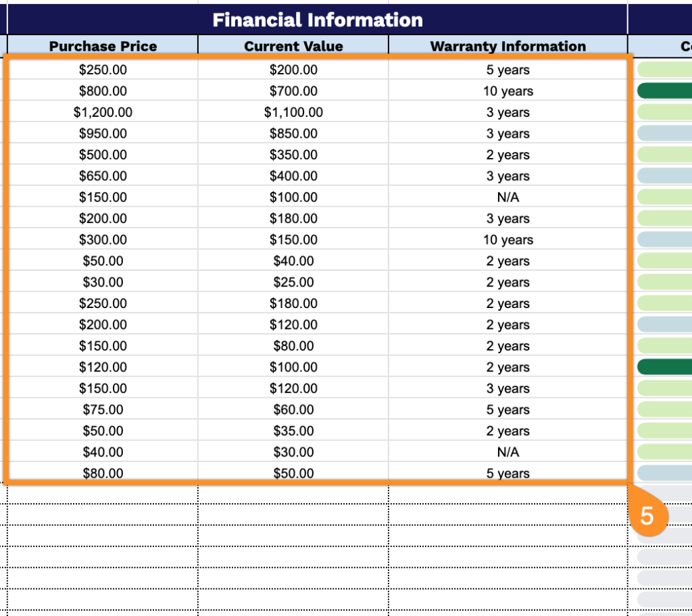
Task: Click the warranty cell in the $800.00 row
Action: pyautogui.click(x=508, y=91)
